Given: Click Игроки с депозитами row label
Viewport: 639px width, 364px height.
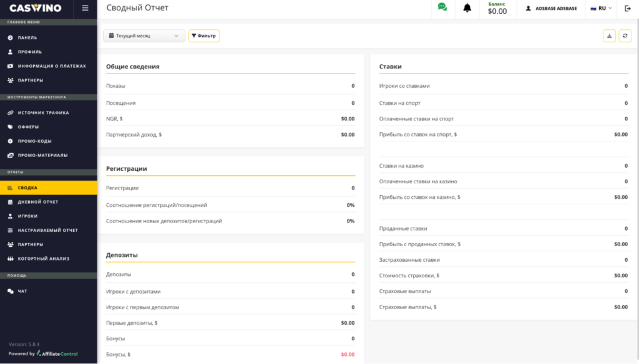Looking at the screenshot, I should [x=134, y=292].
